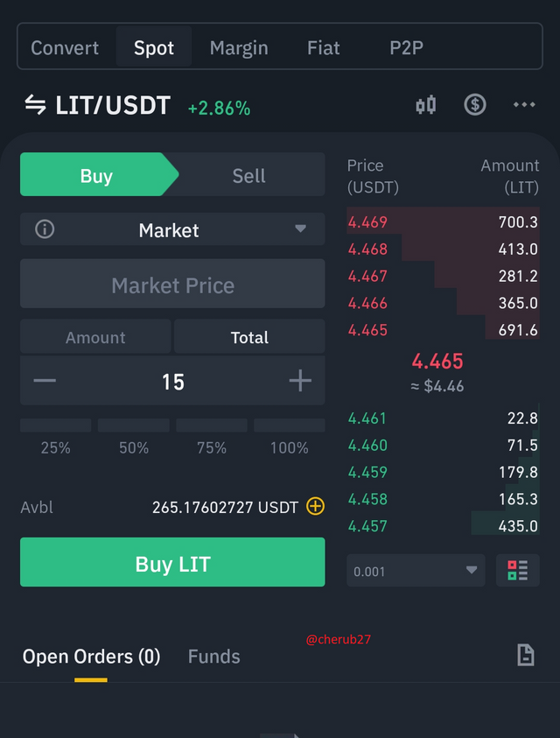This screenshot has height=738, width=560.
Task: Increase total with the plus stepper
Action: click(300, 381)
